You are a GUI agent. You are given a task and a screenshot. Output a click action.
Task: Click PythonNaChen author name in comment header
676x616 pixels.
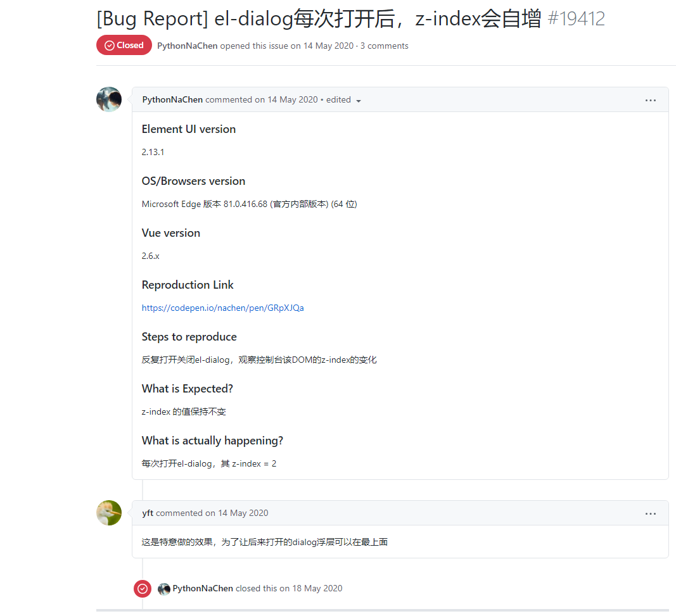click(172, 99)
